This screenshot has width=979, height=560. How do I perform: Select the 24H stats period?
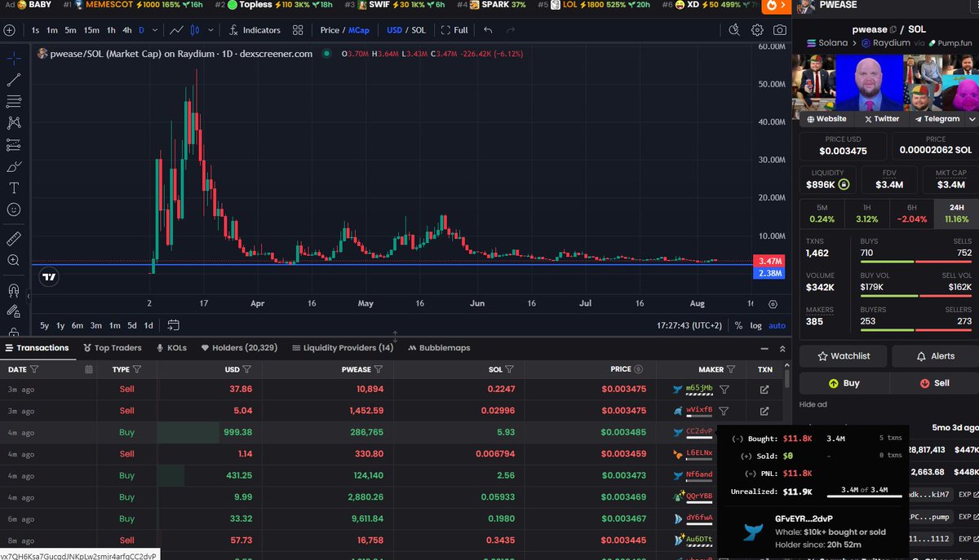tap(956, 214)
